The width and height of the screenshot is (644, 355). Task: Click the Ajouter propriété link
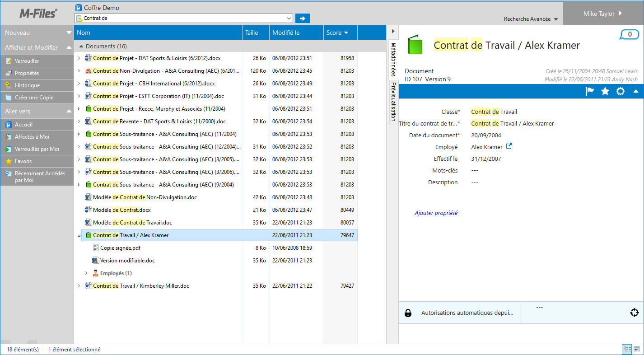pos(436,213)
